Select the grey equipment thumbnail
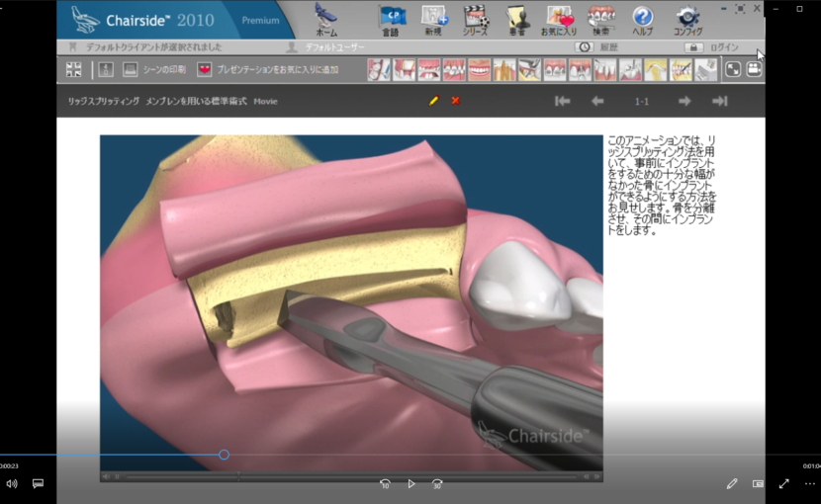The width and height of the screenshot is (821, 504). tap(705, 69)
